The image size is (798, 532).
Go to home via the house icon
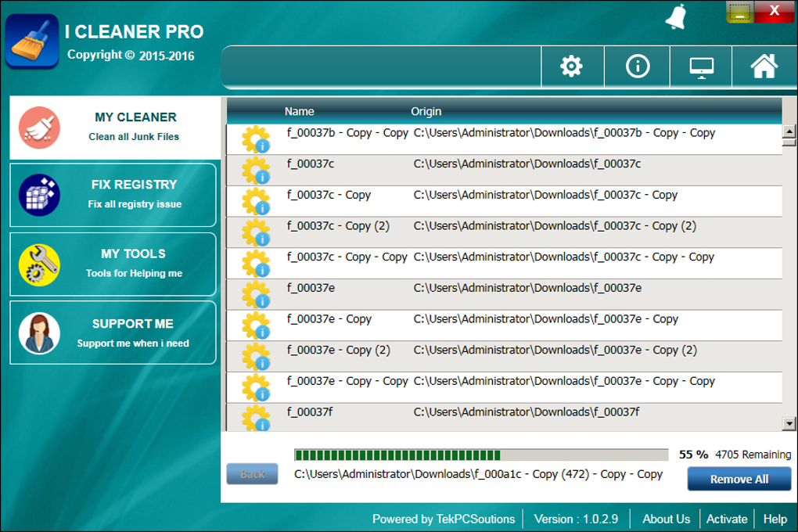coord(764,66)
